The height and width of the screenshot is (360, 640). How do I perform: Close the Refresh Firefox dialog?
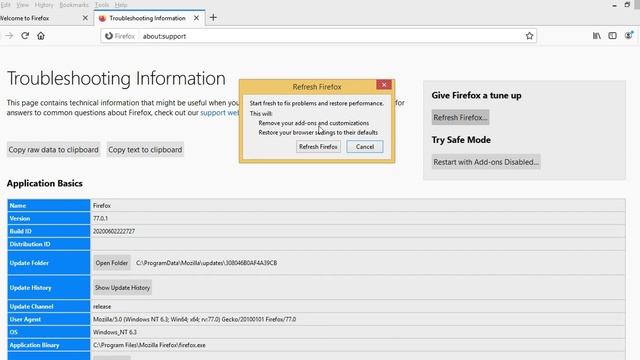[384, 84]
